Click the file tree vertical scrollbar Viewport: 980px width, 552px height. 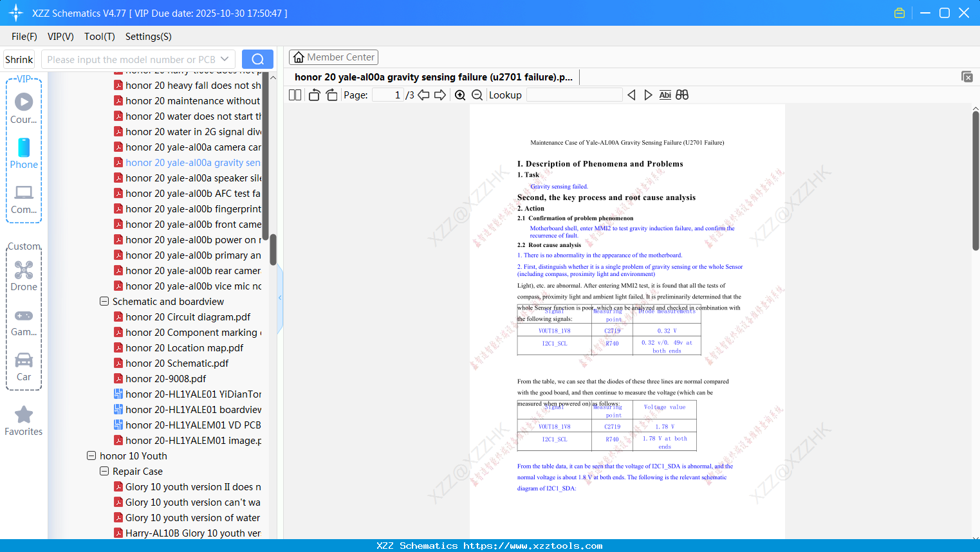click(x=273, y=250)
